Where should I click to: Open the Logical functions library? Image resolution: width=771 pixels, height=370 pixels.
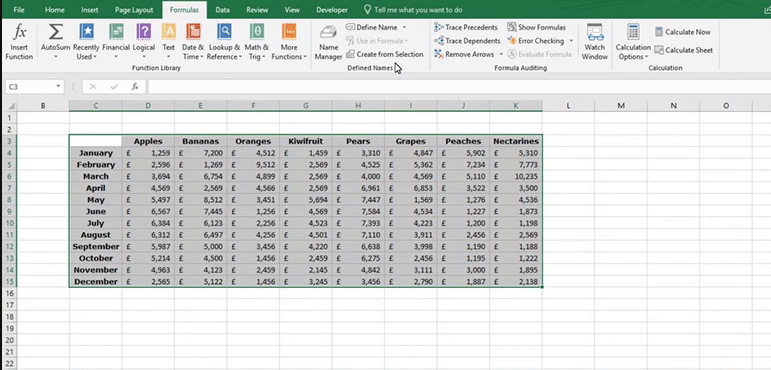coord(144,42)
